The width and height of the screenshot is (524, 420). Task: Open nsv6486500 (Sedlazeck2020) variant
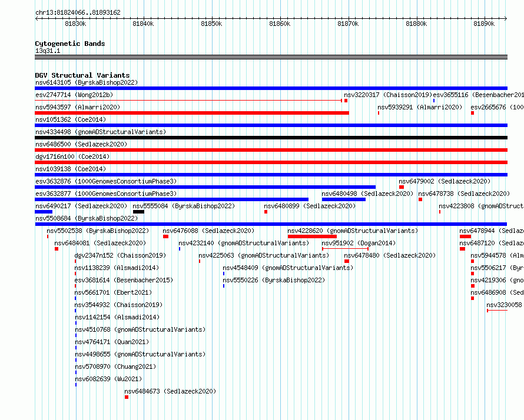click(81, 144)
